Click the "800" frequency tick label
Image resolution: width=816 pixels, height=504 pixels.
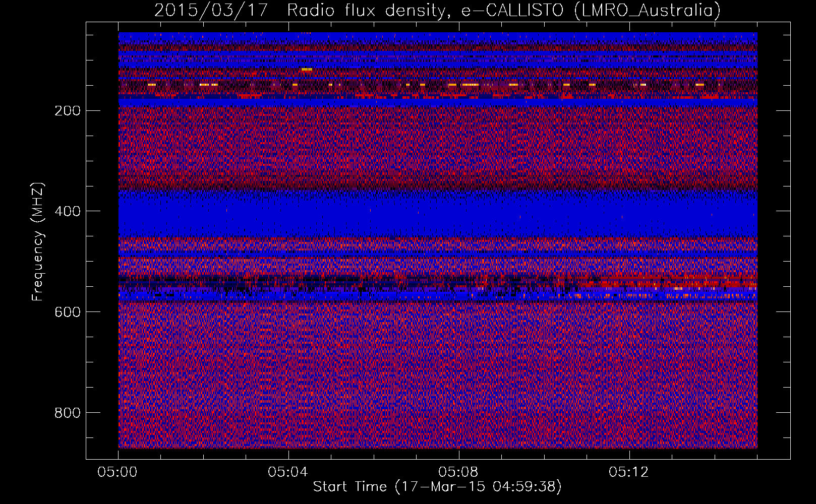tap(68, 413)
